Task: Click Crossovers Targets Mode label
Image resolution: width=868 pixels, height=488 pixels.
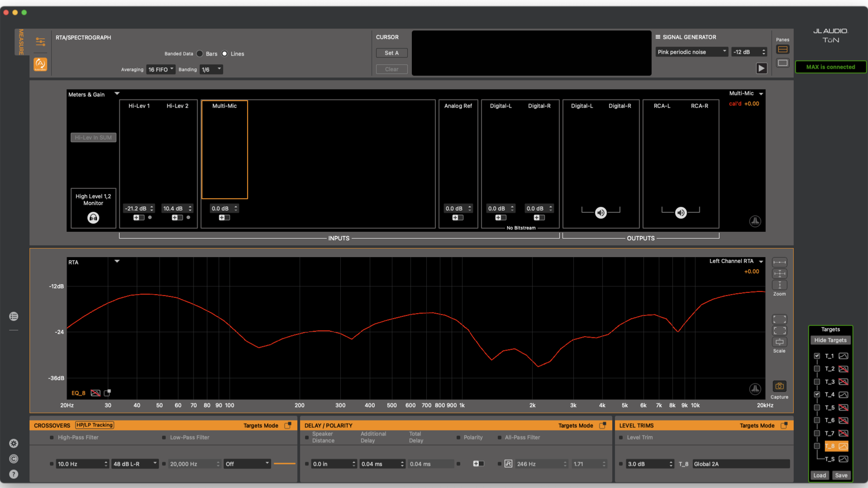Action: pos(260,426)
